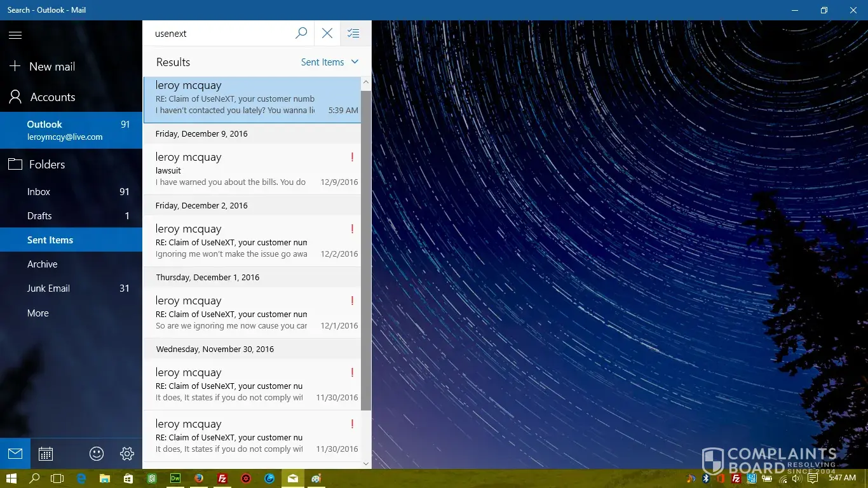The height and width of the screenshot is (488, 868).
Task: Open the Junk Email folder
Action: [x=48, y=288]
